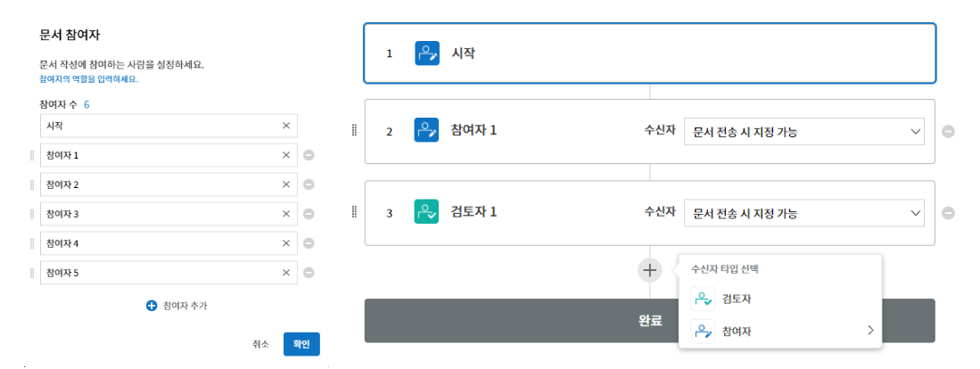Open 수신자 dropdown for 참여자 1
The height and width of the screenshot is (369, 980).
(x=804, y=132)
